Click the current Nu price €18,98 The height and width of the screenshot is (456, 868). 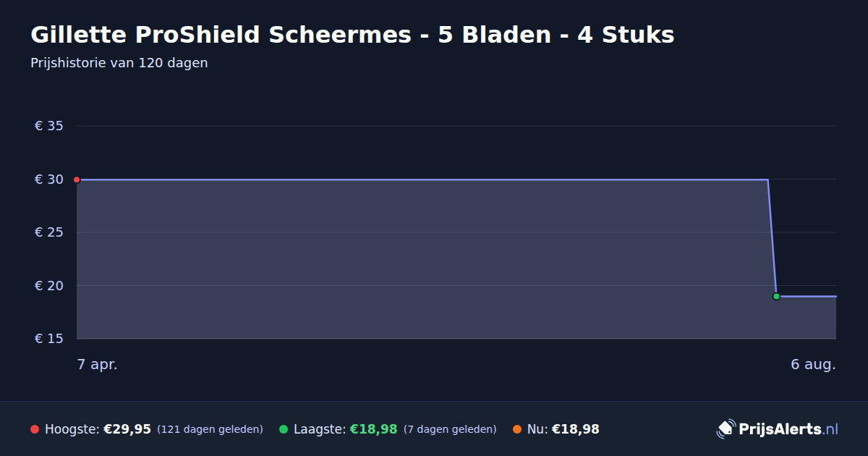pos(576,429)
